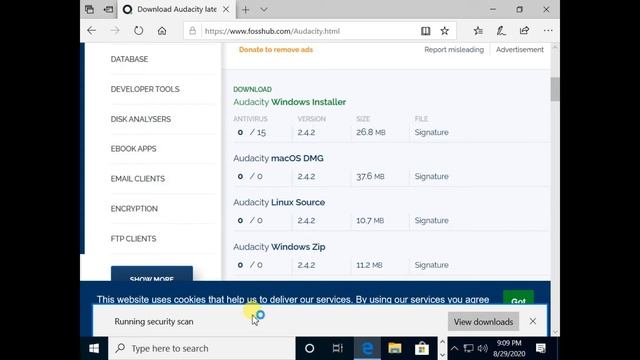Open Edge Settings and more menu
Viewport: 640px width, 360px height.
click(548, 31)
